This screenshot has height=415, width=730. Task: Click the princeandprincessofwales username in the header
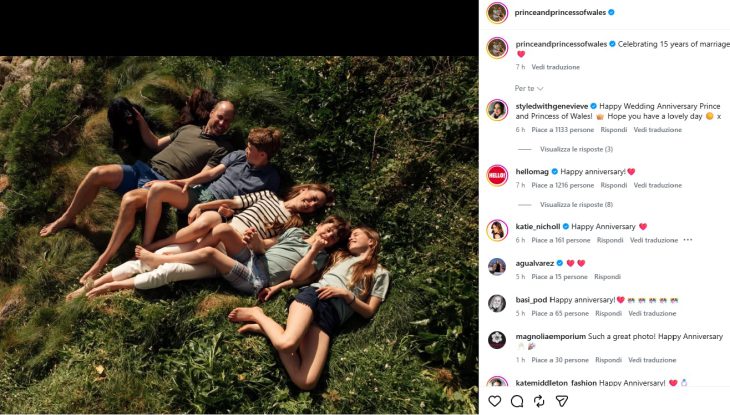click(560, 12)
